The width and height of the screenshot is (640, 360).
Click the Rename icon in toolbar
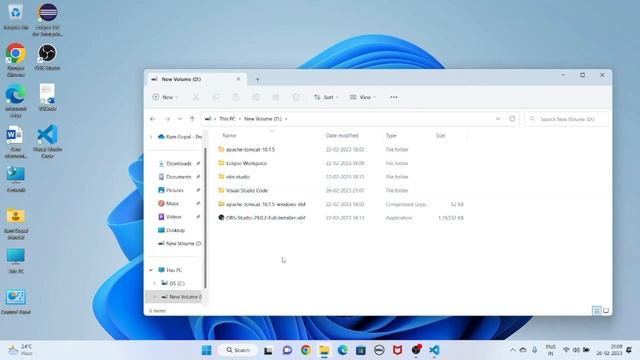point(256,97)
